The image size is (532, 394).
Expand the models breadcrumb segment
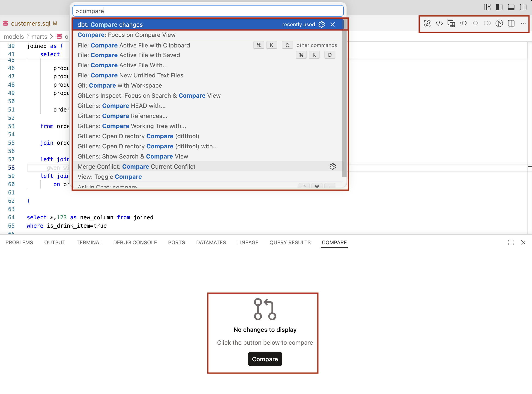(14, 36)
